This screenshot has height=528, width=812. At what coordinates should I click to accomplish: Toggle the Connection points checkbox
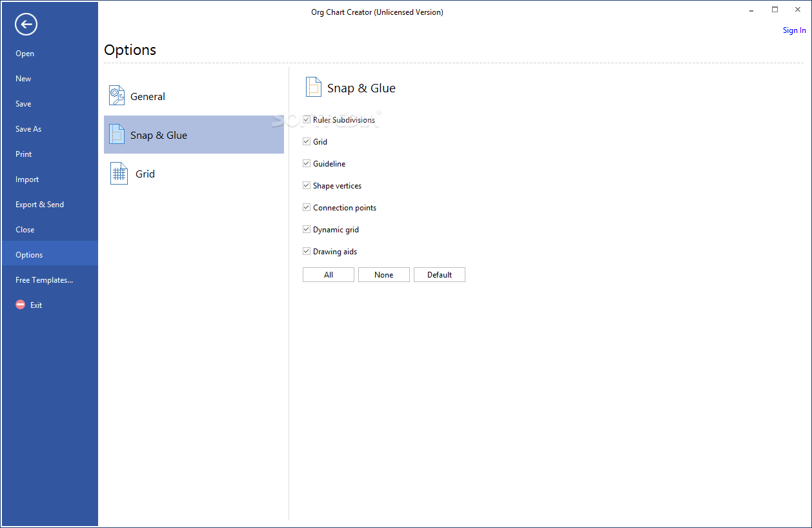pyautogui.click(x=307, y=207)
